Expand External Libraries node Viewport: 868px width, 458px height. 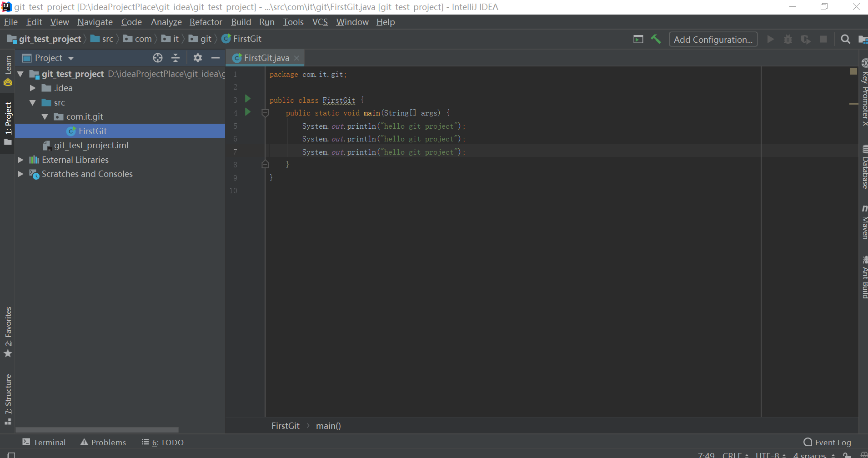pos(20,160)
